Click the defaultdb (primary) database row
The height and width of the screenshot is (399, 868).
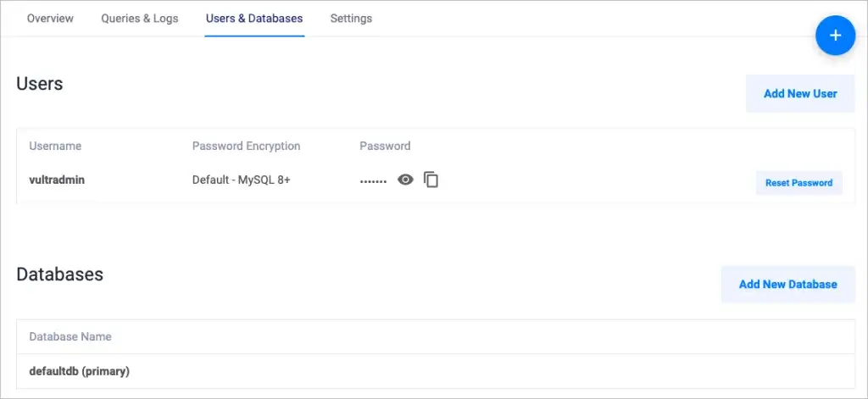click(79, 371)
